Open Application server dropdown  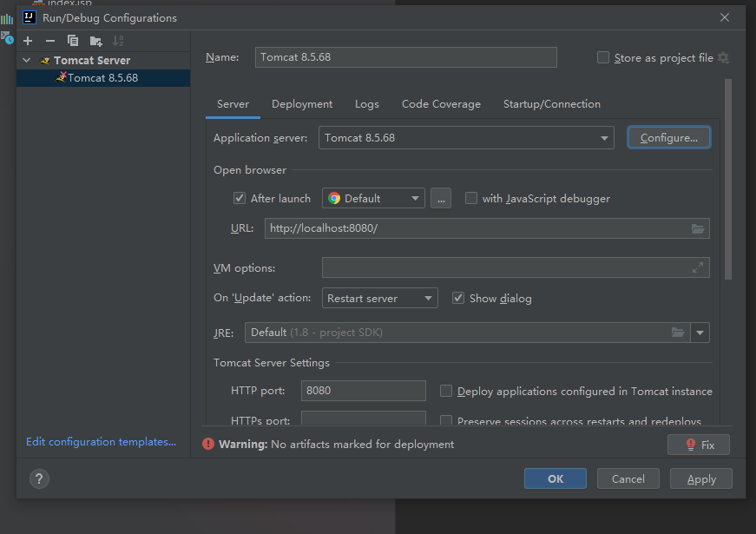pos(466,138)
